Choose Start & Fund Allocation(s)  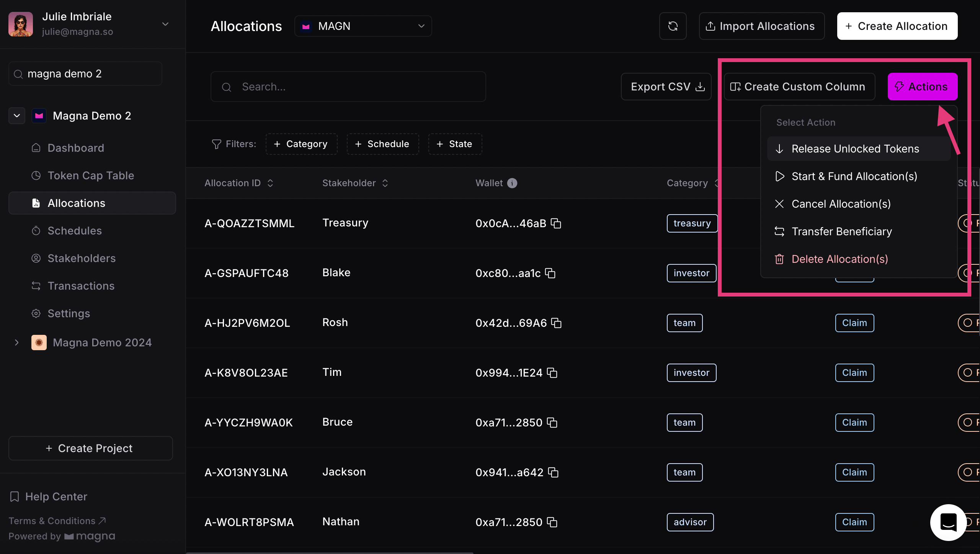tap(859, 176)
